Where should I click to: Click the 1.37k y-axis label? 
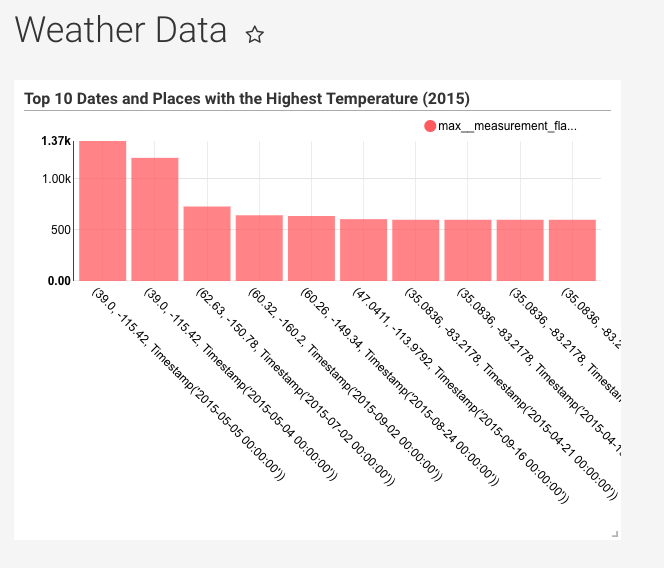[x=56, y=142]
